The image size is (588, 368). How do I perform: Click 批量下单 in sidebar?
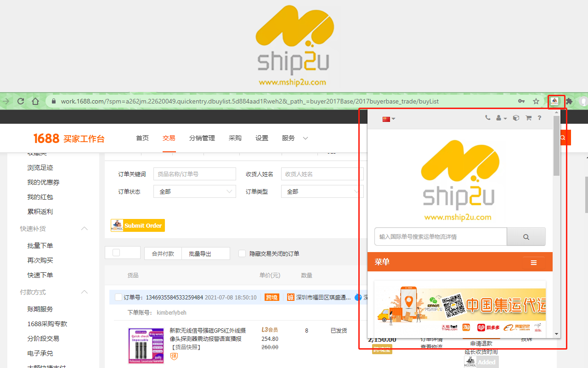coord(40,246)
